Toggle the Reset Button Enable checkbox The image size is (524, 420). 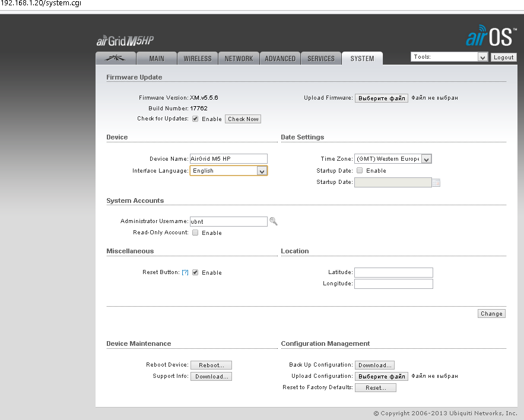pyautogui.click(x=195, y=272)
